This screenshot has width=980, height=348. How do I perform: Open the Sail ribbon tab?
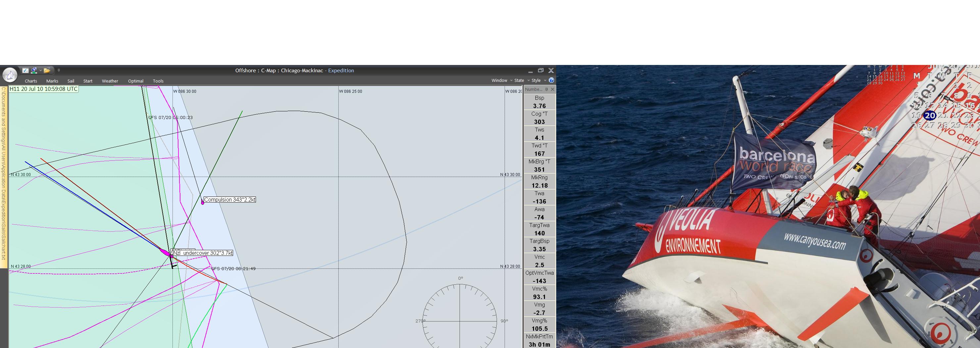71,81
